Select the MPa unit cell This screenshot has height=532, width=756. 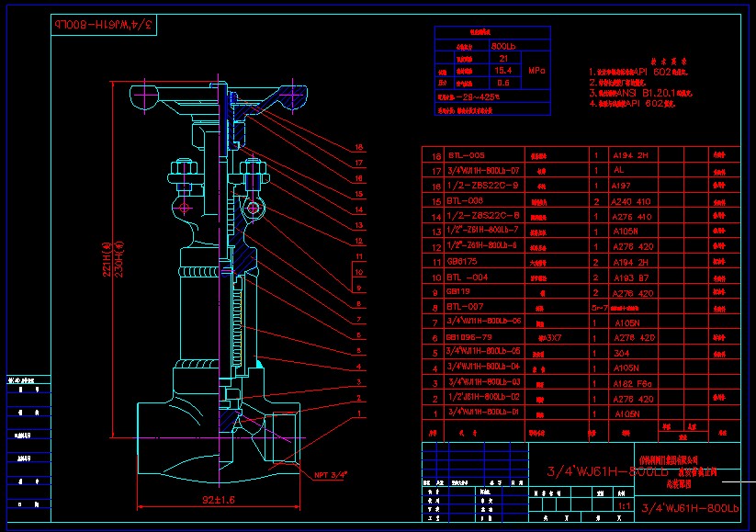tap(536, 70)
